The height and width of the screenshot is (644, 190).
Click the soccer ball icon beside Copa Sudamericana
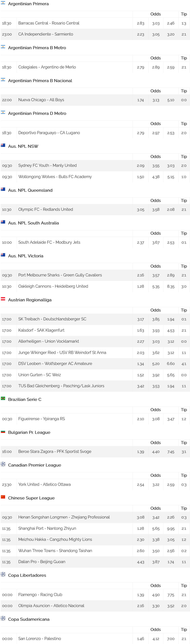click(x=3, y=618)
